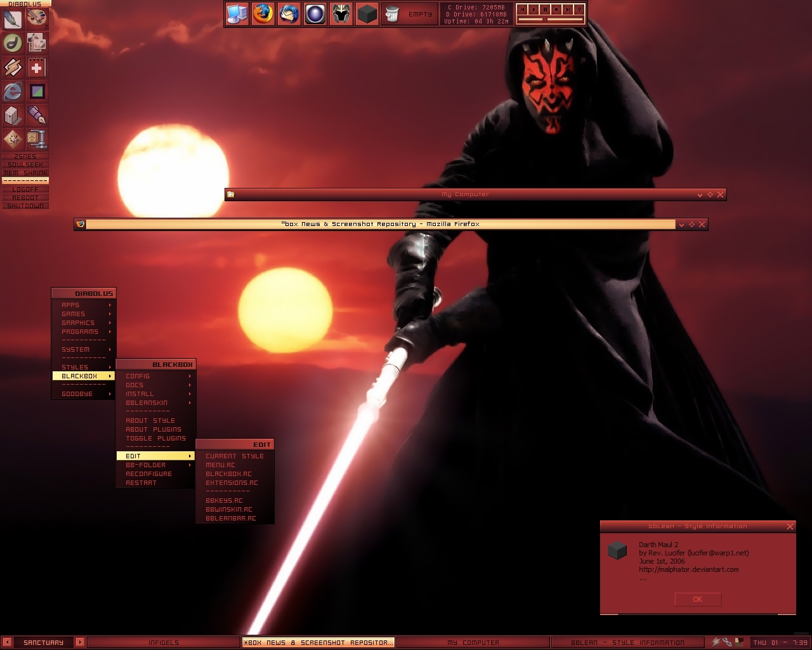Click the ZSNES launcher button
Viewport: 812px width, 650px height.
pos(25,156)
